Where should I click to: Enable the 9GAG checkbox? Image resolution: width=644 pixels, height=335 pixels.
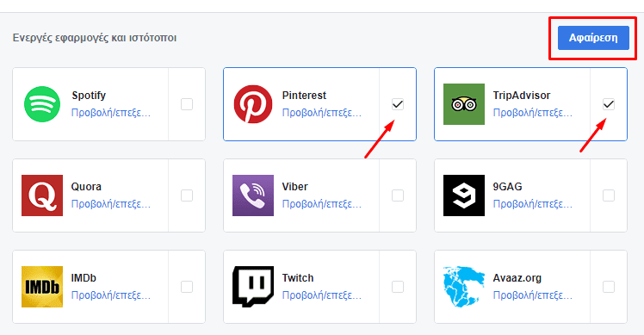click(x=608, y=195)
